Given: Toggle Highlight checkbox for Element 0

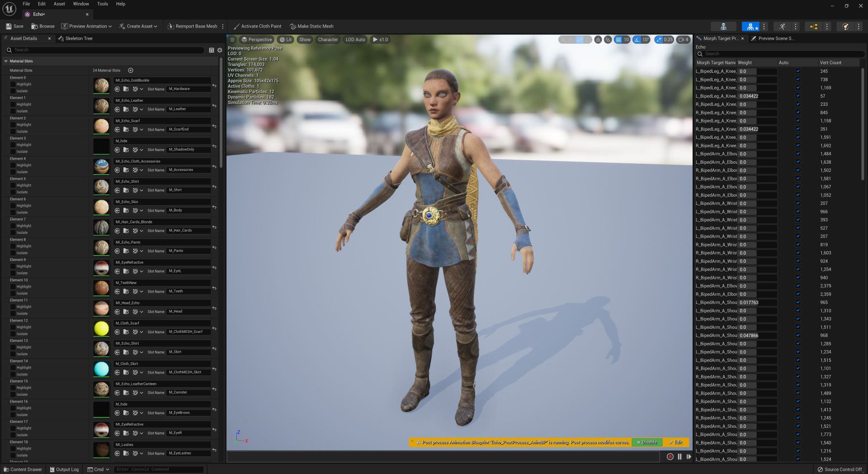Looking at the screenshot, I should pos(13,84).
